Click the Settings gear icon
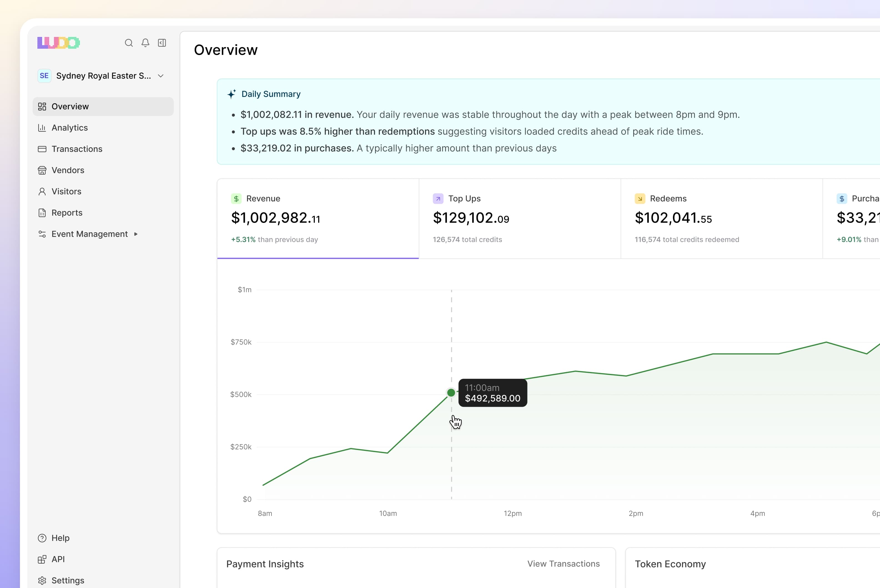 pos(42,580)
